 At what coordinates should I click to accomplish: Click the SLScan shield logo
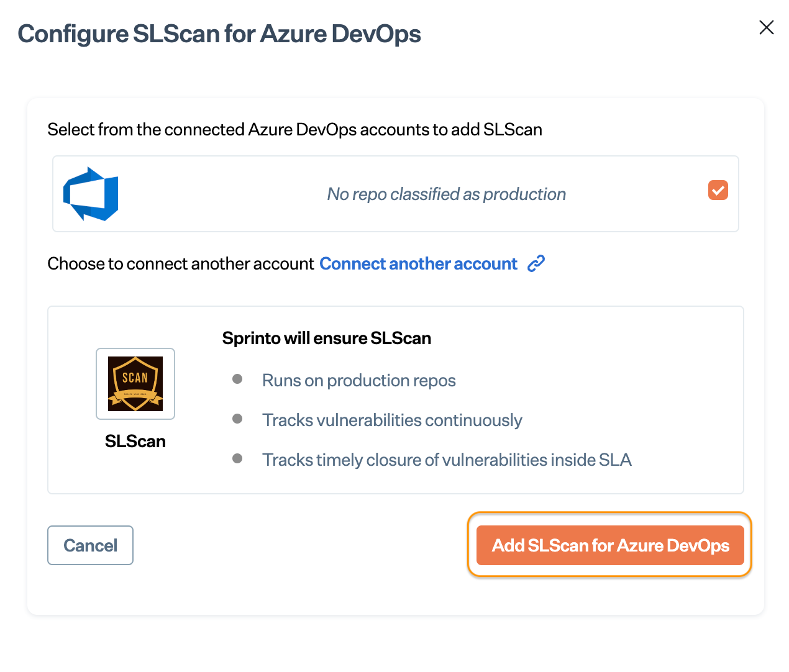click(135, 384)
